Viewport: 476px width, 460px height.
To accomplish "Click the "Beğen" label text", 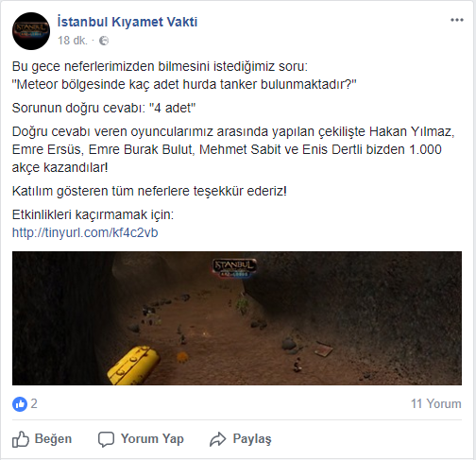I will (x=53, y=438).
